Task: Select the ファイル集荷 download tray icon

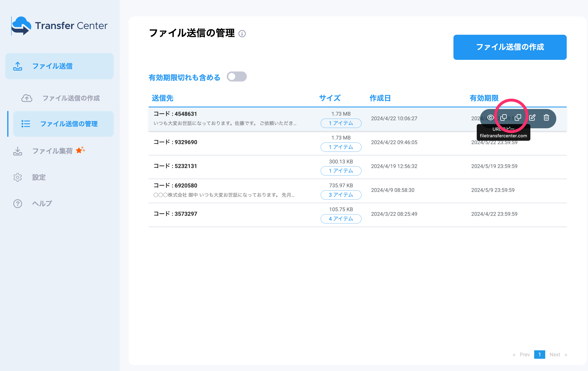Action: (17, 151)
